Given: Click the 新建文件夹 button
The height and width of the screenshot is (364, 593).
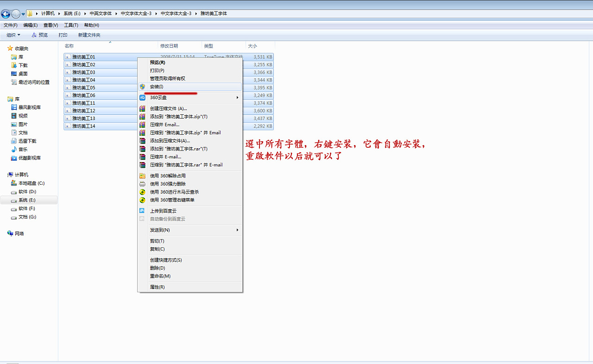Looking at the screenshot, I should [89, 35].
